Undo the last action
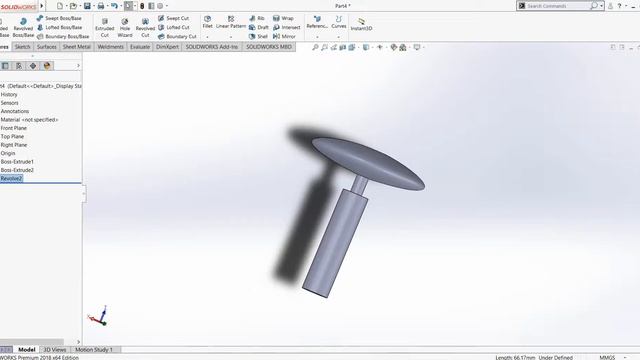 pyautogui.click(x=114, y=6)
